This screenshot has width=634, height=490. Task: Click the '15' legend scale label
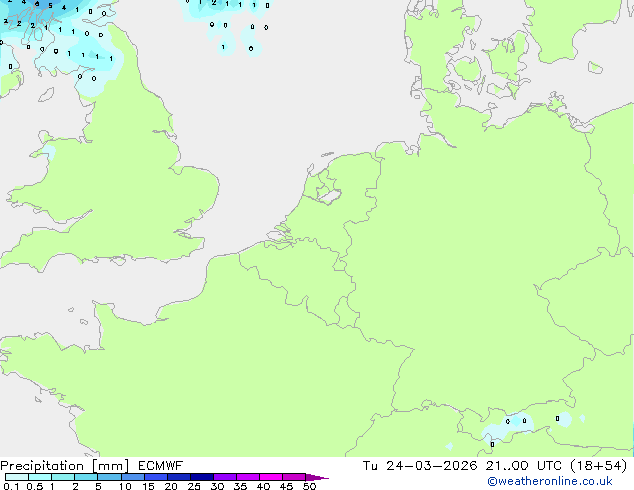tap(148, 486)
